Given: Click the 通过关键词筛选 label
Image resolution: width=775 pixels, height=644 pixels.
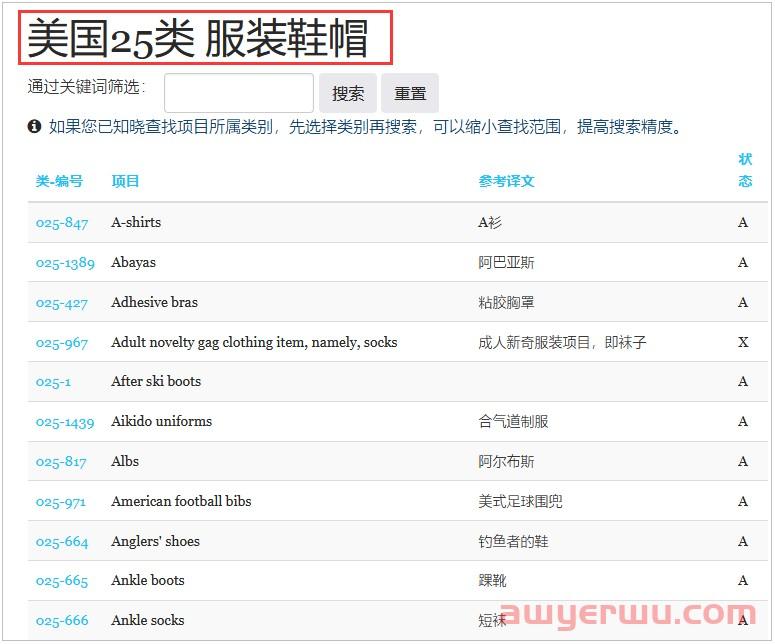Looking at the screenshot, I should [x=87, y=87].
